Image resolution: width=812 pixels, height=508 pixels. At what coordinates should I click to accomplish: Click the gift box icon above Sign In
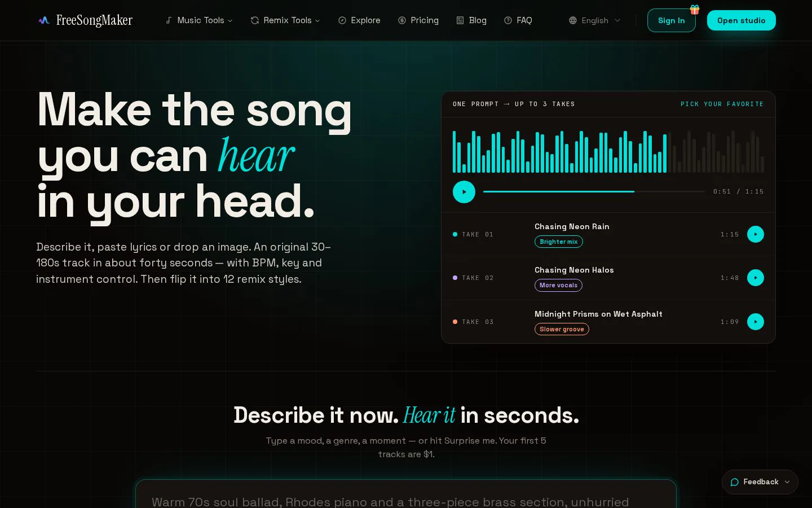tap(695, 10)
